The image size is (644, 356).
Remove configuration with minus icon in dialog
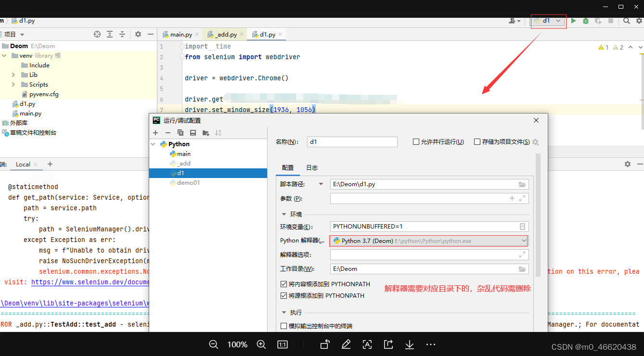tap(168, 133)
